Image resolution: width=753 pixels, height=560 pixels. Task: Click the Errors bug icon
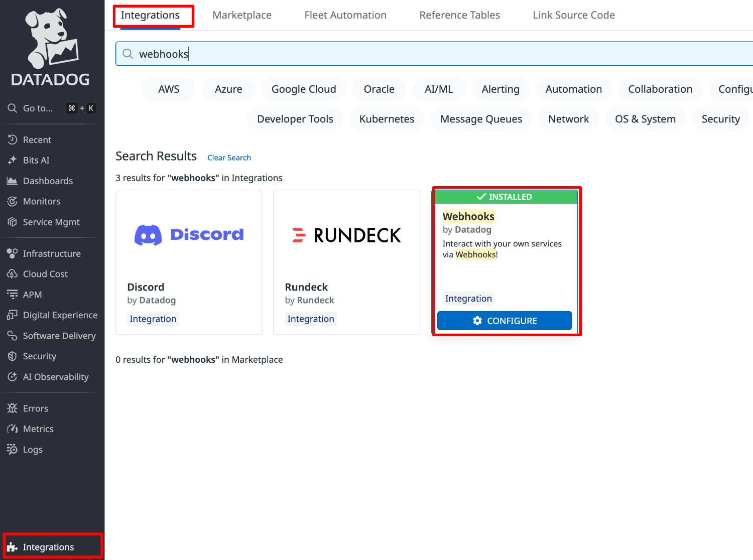(13, 408)
